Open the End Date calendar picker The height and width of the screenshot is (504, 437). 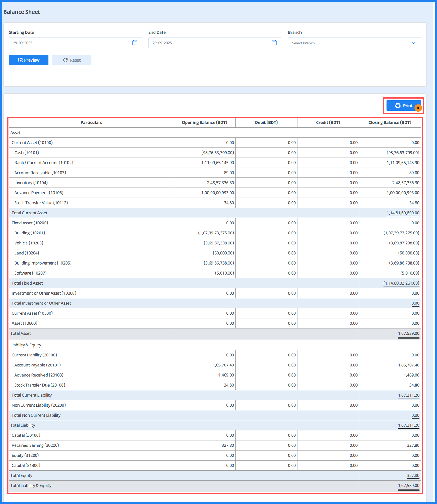click(274, 43)
